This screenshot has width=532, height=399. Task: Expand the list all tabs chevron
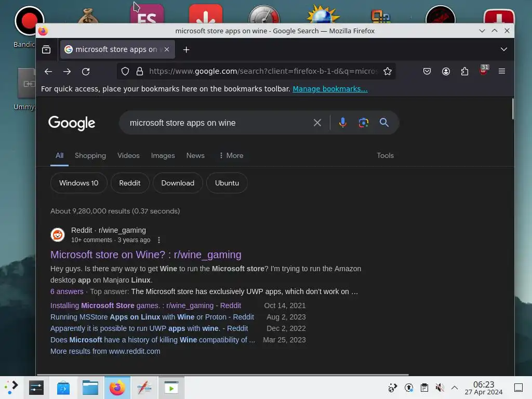(x=504, y=49)
